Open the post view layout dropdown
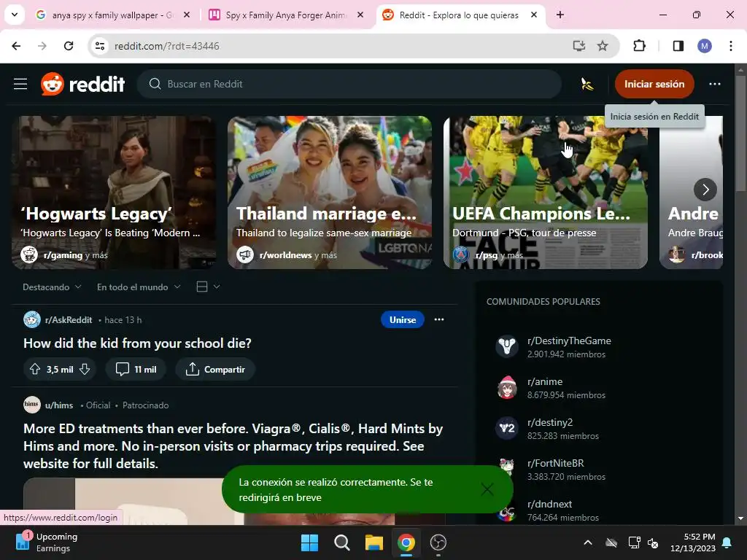747x560 pixels. click(208, 287)
